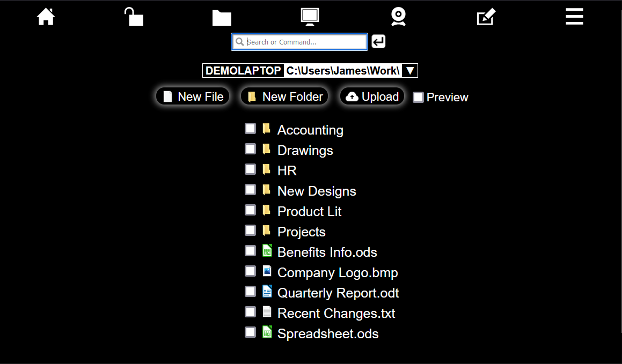Click inside the search or command field
This screenshot has width=622, height=364.
(299, 41)
